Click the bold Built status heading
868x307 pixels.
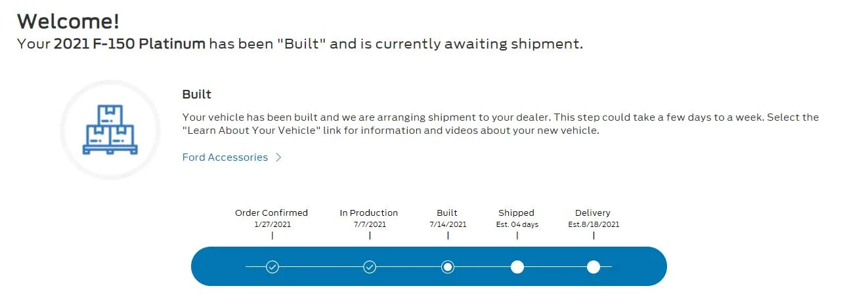point(197,94)
